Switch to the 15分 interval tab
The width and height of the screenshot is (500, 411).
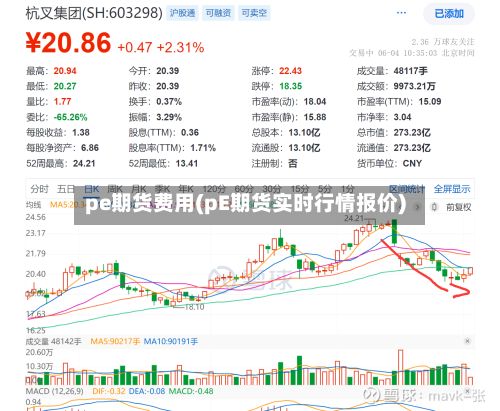[x=300, y=189]
